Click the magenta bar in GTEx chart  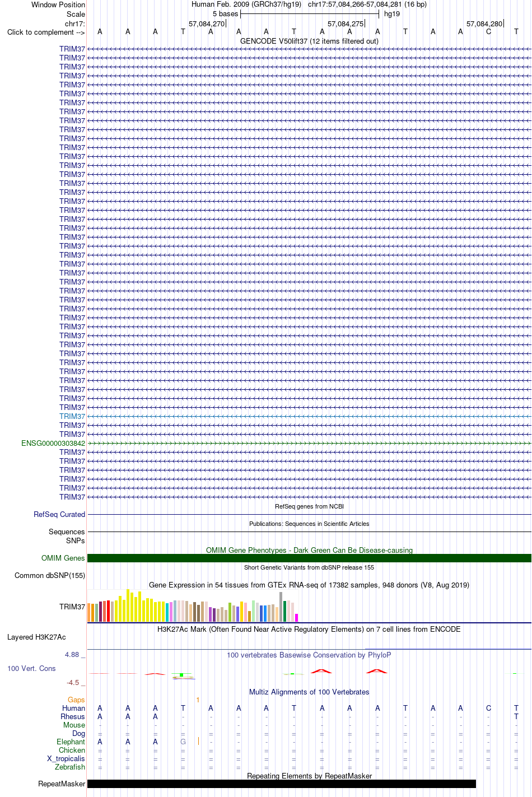[x=297, y=618]
